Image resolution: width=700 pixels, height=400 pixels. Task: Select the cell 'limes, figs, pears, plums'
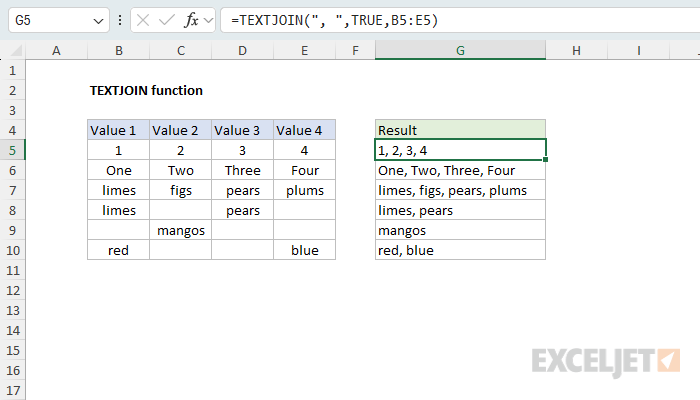point(460,191)
